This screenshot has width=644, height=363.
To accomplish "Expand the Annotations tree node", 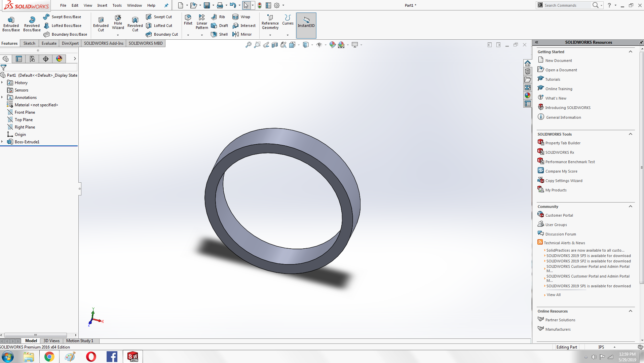I will [2, 98].
